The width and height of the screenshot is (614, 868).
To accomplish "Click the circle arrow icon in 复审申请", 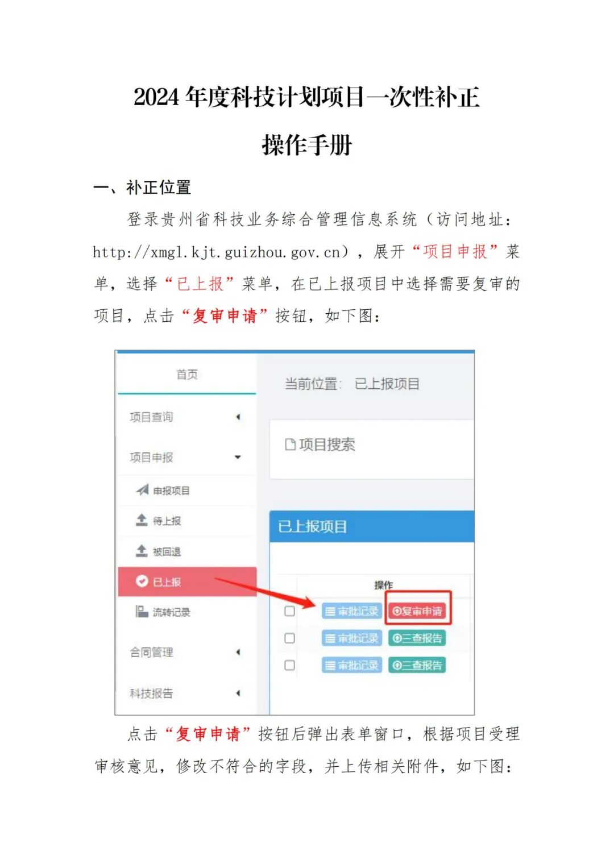I will point(397,611).
